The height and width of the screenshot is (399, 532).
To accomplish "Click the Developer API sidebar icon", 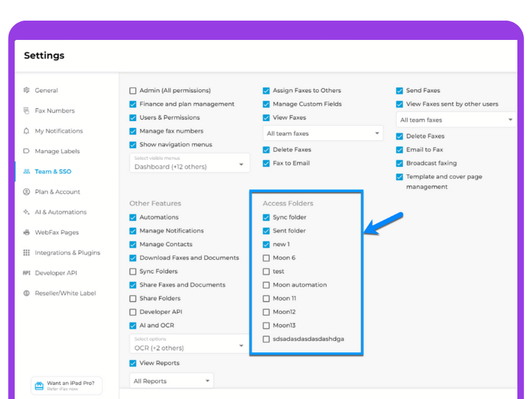I will click(x=27, y=273).
